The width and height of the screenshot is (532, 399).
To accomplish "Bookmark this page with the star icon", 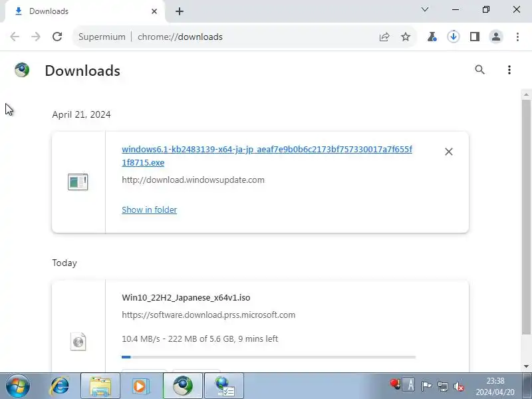I will pyautogui.click(x=406, y=37).
